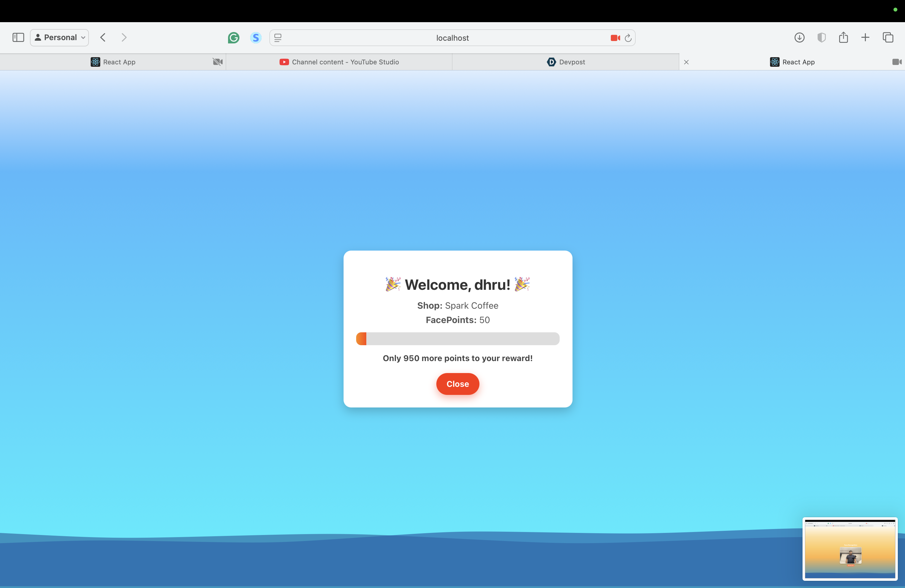The height and width of the screenshot is (588, 905).
Task: Show the Safari sidebar
Action: pos(18,37)
